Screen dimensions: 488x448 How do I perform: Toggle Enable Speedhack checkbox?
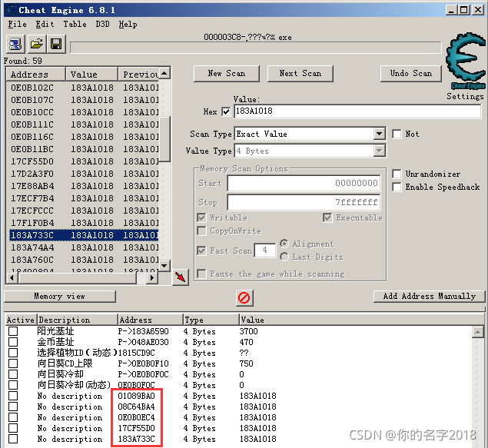[397, 187]
